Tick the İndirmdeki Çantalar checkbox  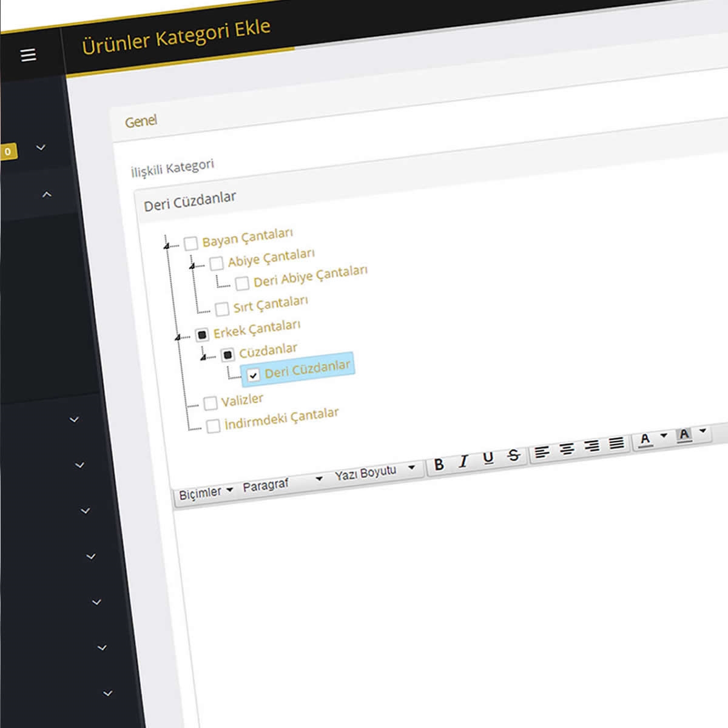pos(213,426)
